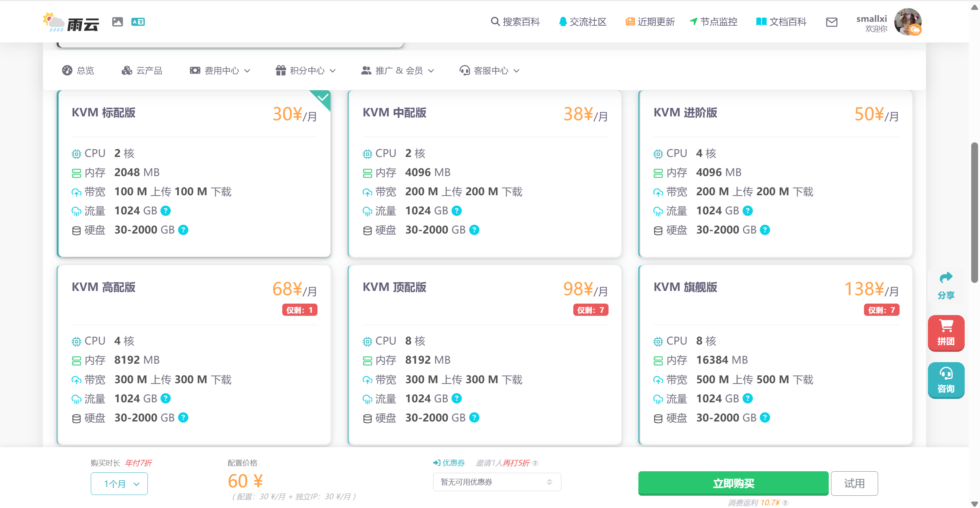980x508 pixels.
Task: Open the 云产品 menu item
Action: click(x=142, y=70)
